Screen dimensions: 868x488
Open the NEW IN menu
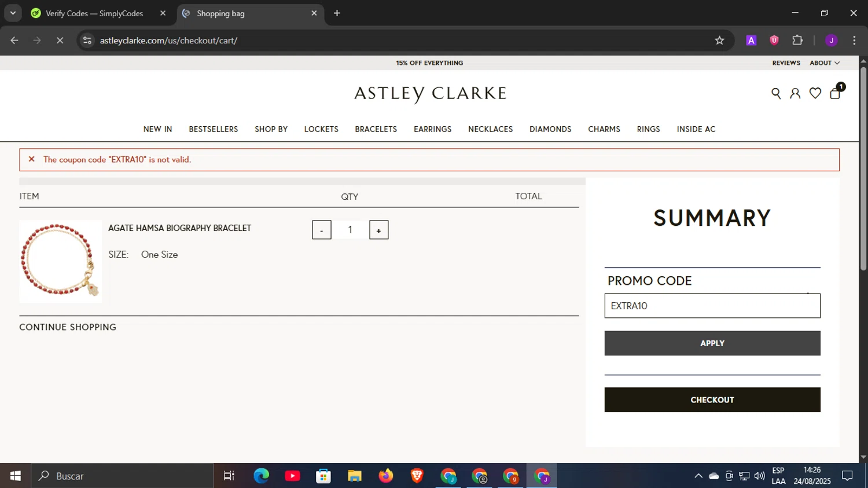click(157, 129)
